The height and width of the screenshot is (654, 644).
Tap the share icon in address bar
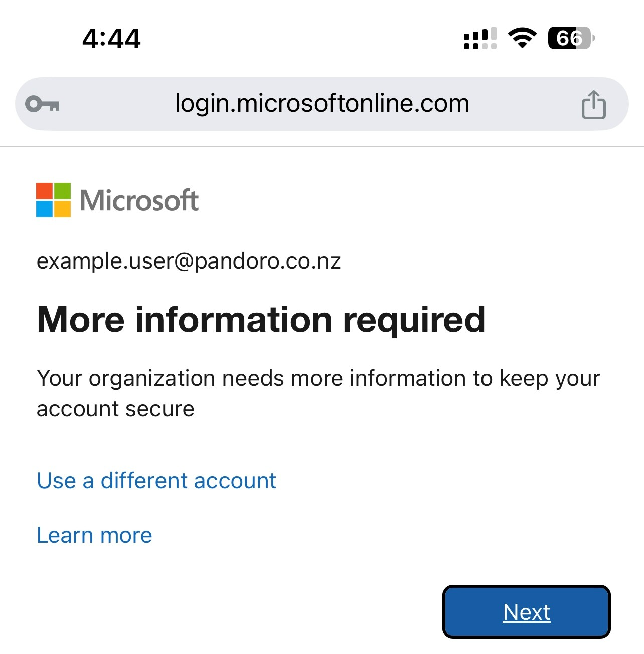593,105
